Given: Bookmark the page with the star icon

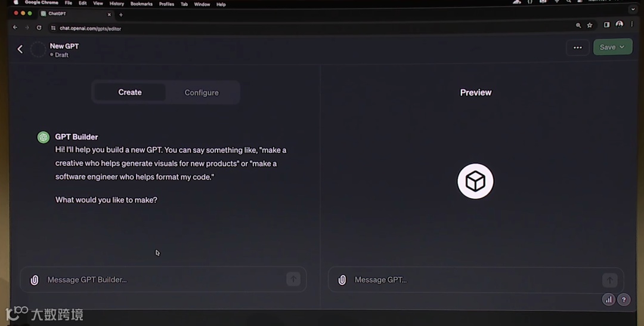Looking at the screenshot, I should [x=590, y=26].
